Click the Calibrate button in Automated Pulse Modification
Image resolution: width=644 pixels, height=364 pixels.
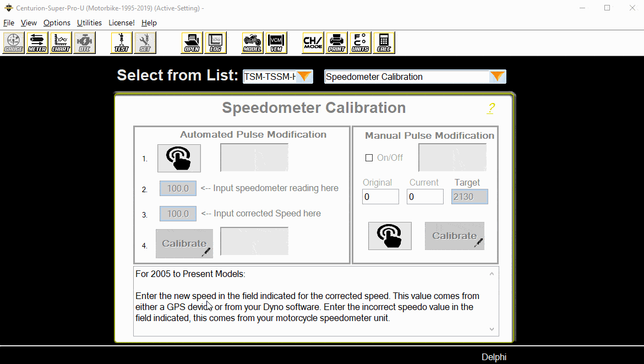[184, 243]
